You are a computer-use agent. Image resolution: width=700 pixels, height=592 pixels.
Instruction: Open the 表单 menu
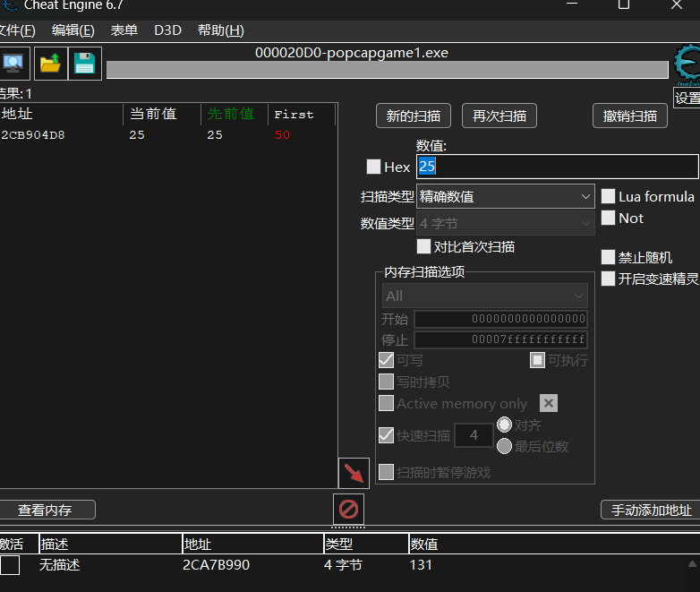pyautogui.click(x=124, y=30)
